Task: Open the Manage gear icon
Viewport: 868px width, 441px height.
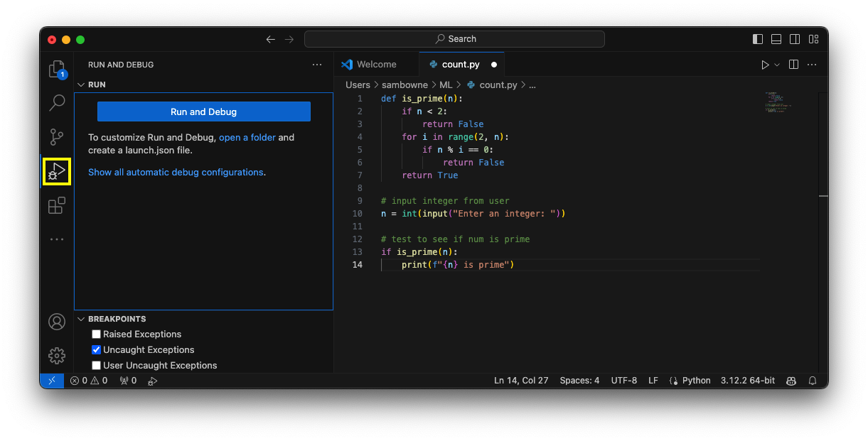Action: click(57, 356)
